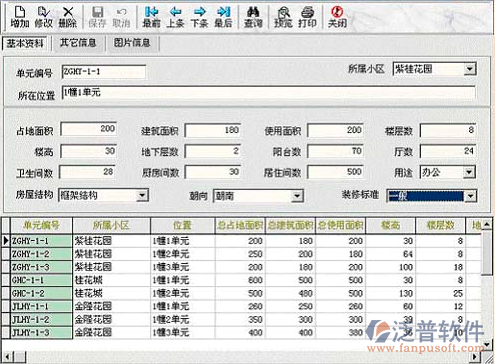
Task: Jump to first record with 最前
Action: point(151,17)
